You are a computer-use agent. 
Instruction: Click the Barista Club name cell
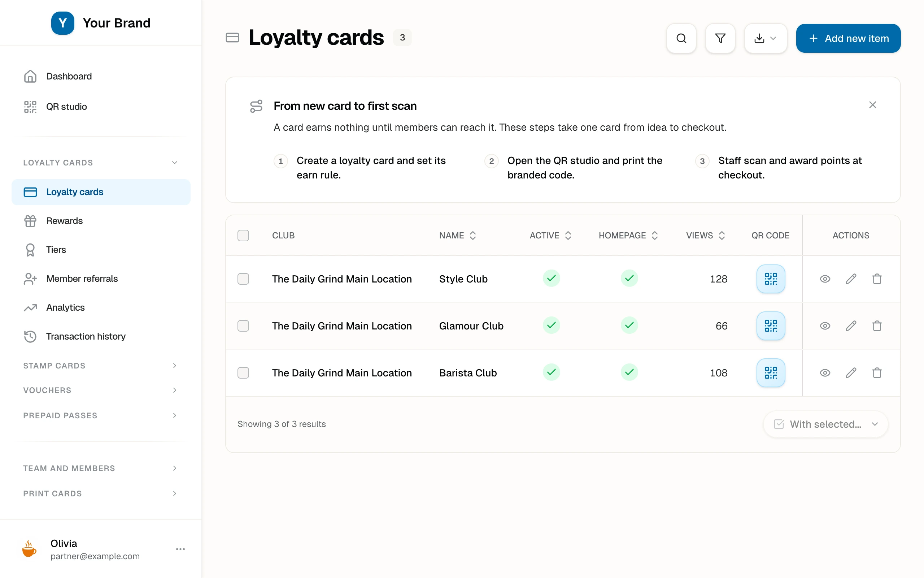coord(468,373)
